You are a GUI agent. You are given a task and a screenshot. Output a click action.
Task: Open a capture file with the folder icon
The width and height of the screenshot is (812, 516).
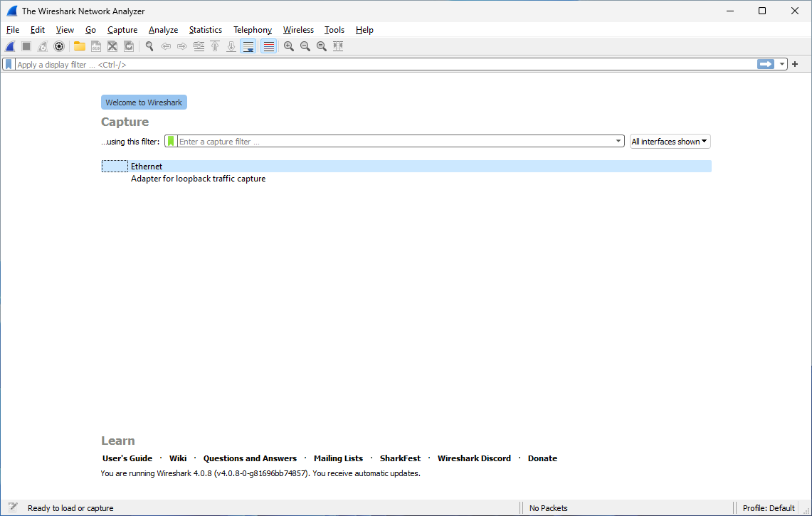[x=79, y=47]
